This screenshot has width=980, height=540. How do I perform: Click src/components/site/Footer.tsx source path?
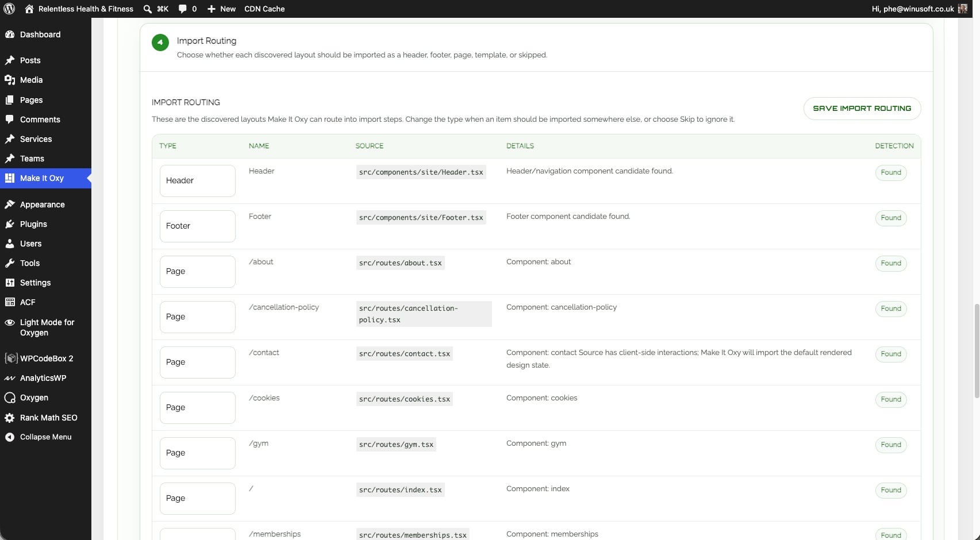pos(421,218)
